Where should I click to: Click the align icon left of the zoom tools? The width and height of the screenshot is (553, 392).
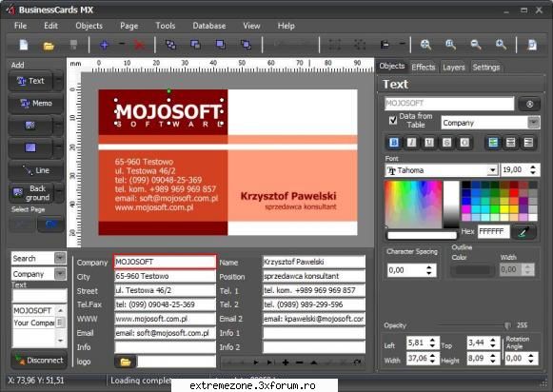385,45
